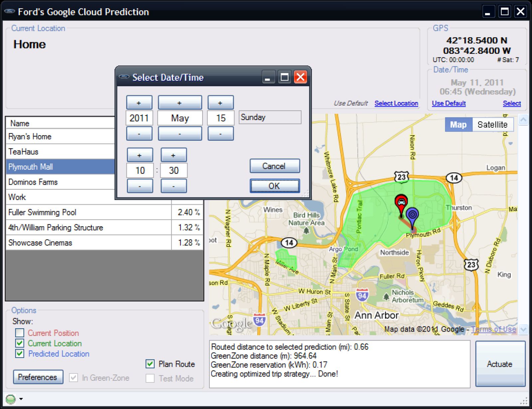The width and height of the screenshot is (532, 409).
Task: Click the Select Location link
Action: click(x=396, y=103)
